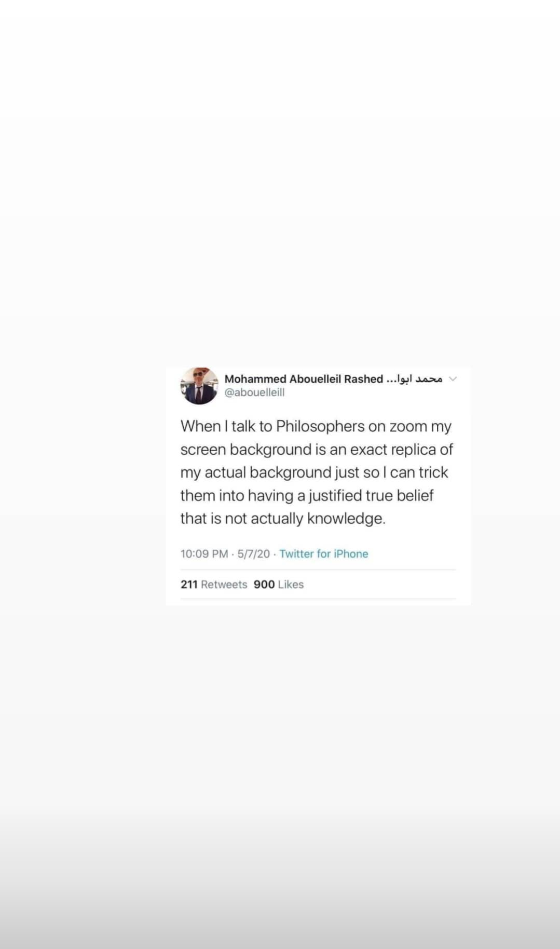
Task: Click the 5/7/20 tweet date
Action: (x=253, y=554)
